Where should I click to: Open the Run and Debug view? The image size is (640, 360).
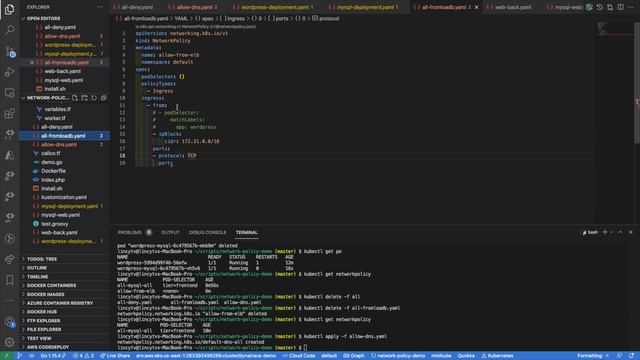tap(9, 72)
